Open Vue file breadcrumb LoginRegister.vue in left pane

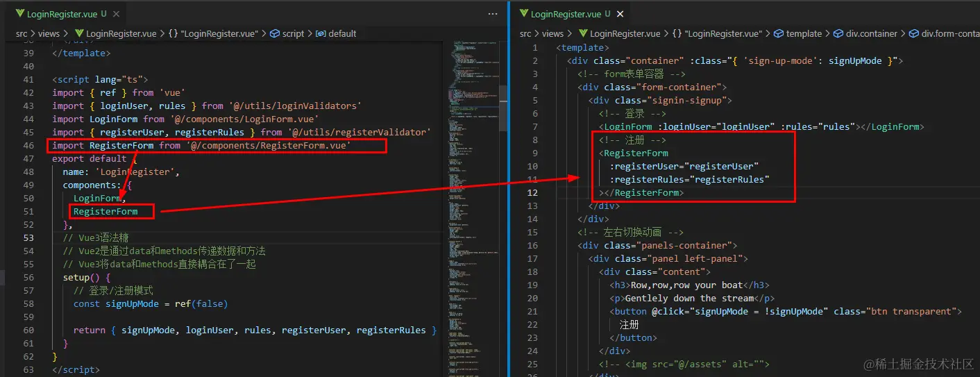pos(115,33)
